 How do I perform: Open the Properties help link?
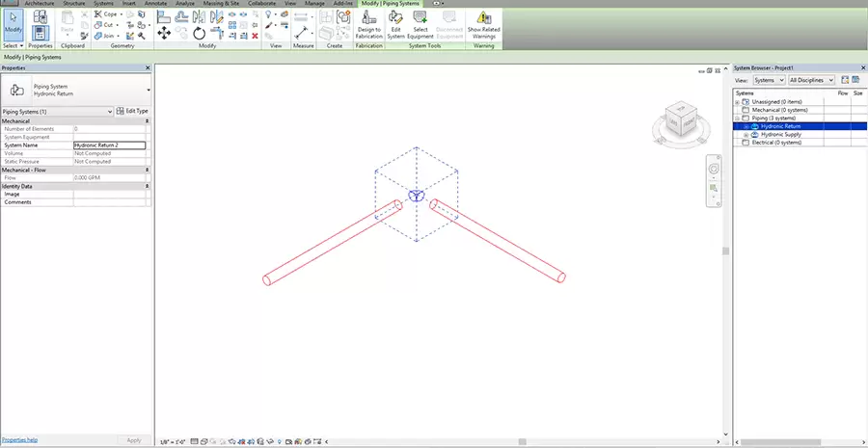click(x=19, y=440)
